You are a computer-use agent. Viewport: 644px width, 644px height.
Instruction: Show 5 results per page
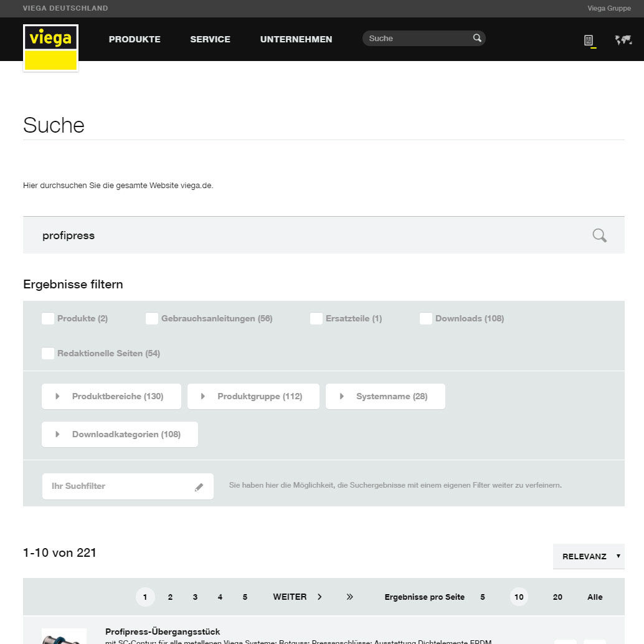pos(483,597)
